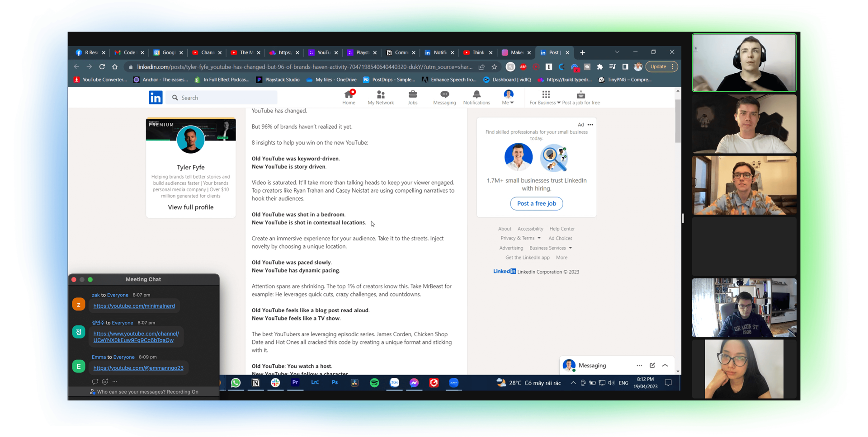868x437 pixels.
Task: Open youtube.com/minimalnerd link in chat
Action: [134, 306]
